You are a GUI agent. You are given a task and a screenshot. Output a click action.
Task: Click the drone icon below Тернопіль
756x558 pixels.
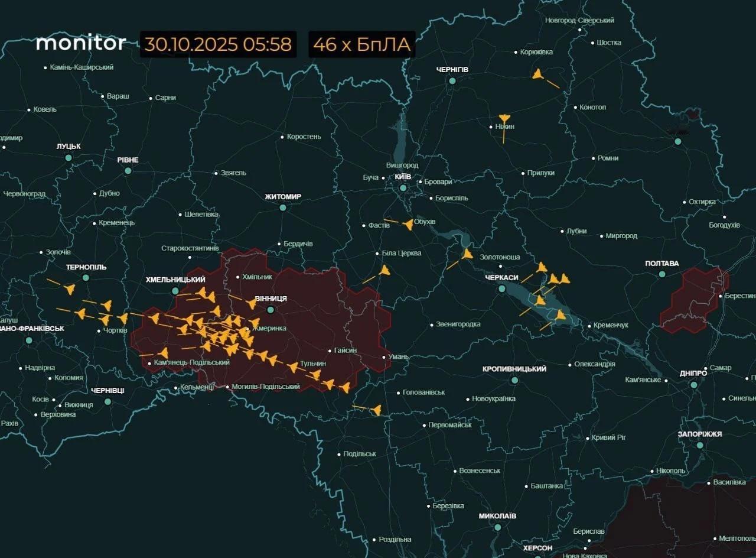coord(70,289)
